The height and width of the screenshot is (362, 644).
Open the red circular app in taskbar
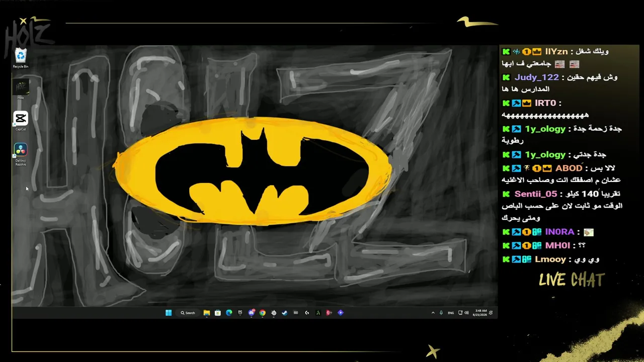[329, 313]
